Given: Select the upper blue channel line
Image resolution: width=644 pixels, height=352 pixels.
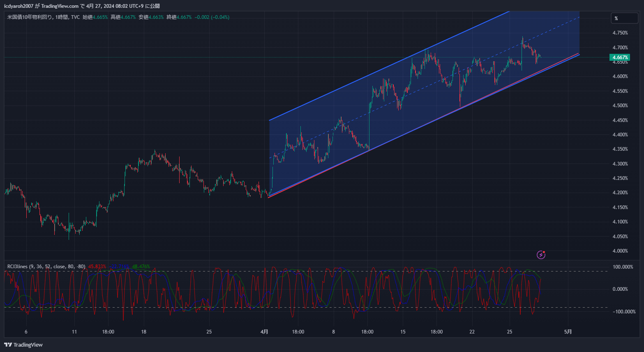Looking at the screenshot, I should (x=370, y=75).
